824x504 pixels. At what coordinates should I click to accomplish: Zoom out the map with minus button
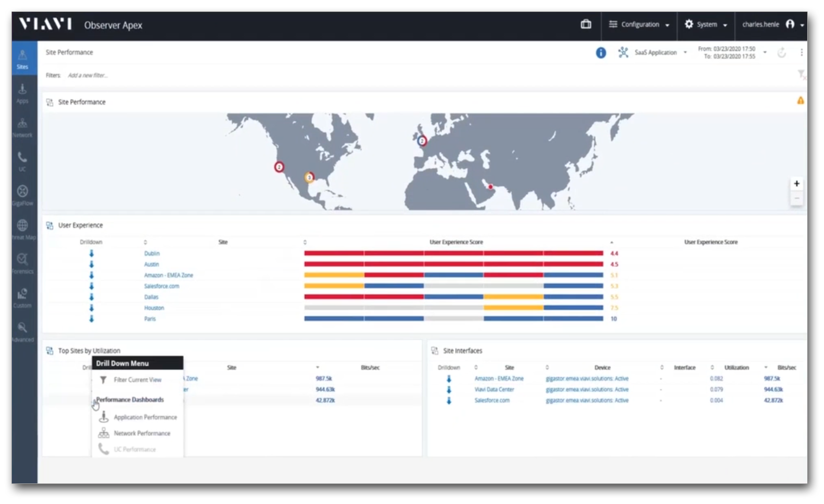(796, 198)
